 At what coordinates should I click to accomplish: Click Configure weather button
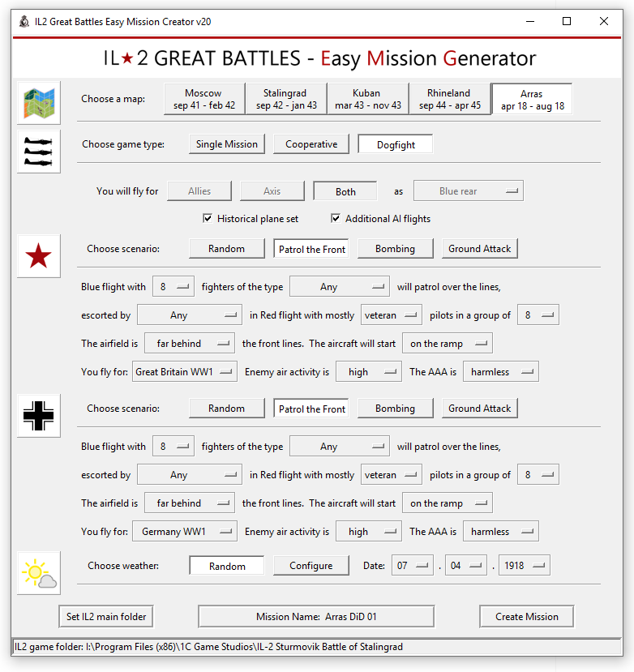pyautogui.click(x=311, y=565)
